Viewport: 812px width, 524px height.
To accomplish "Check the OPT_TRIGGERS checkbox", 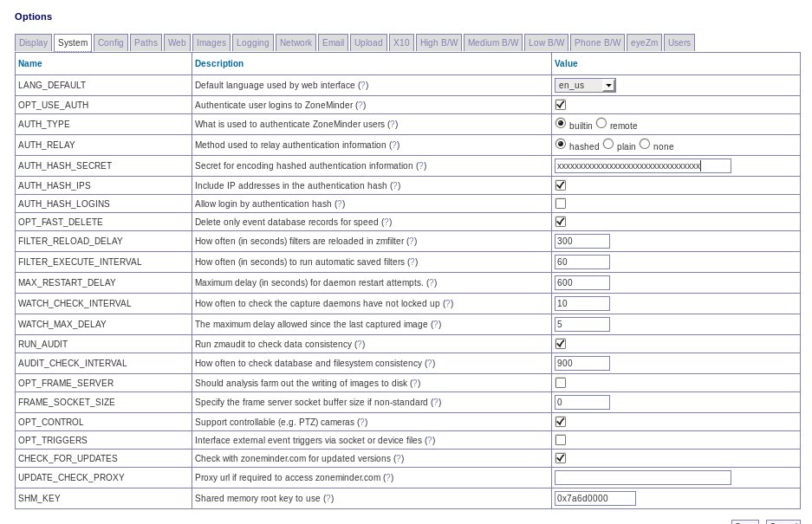I will (x=561, y=440).
